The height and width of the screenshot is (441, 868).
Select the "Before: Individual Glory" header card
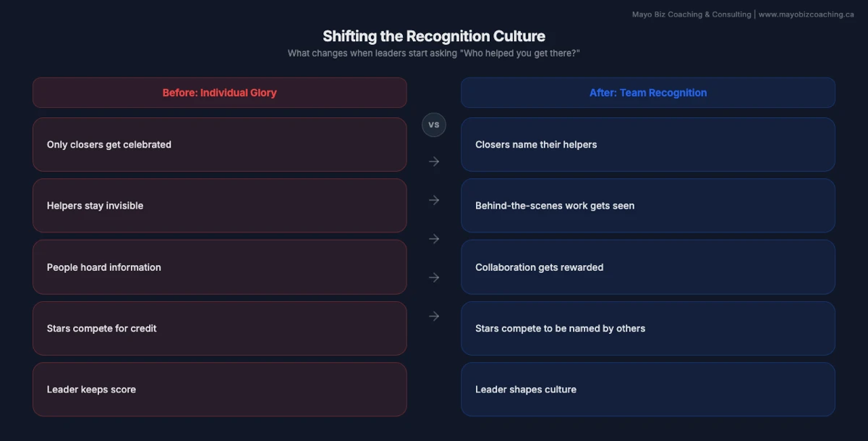[219, 92]
